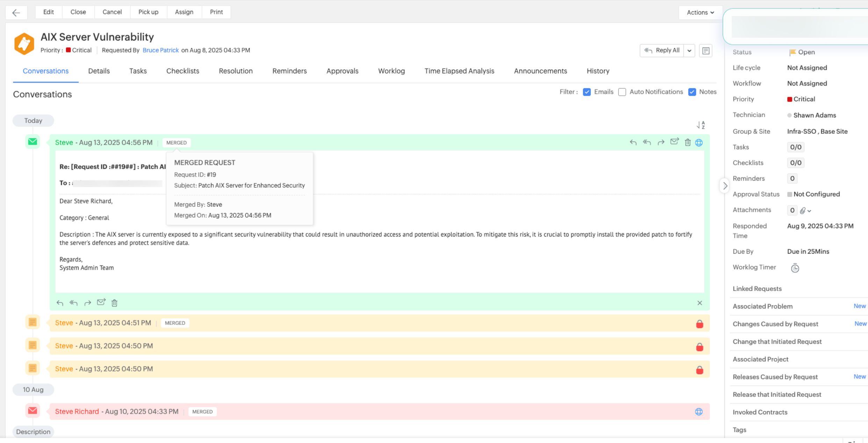Viewport: 868px width, 443px height.
Task: Collapse the right details panel chevron
Action: pyautogui.click(x=725, y=186)
